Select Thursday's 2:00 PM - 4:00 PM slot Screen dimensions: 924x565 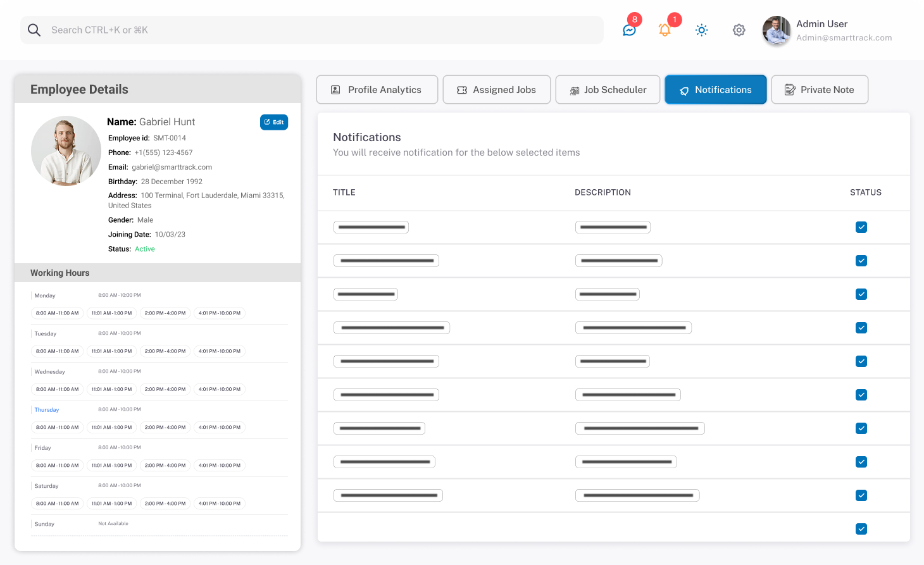coord(165,427)
